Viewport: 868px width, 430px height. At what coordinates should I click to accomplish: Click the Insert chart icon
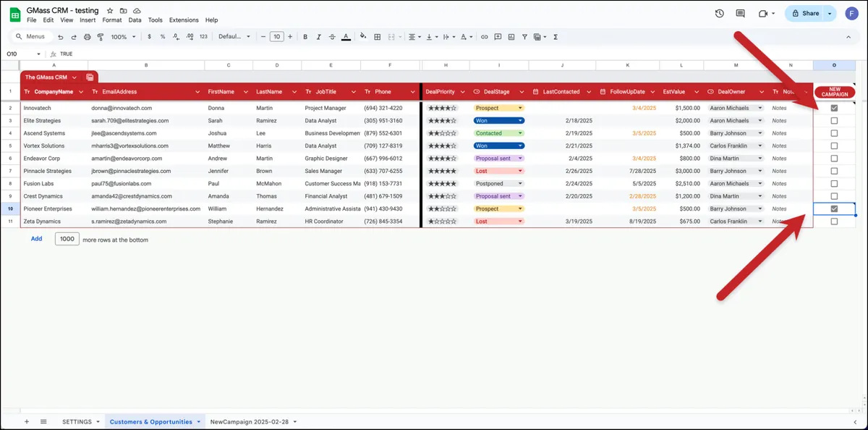pyautogui.click(x=511, y=36)
